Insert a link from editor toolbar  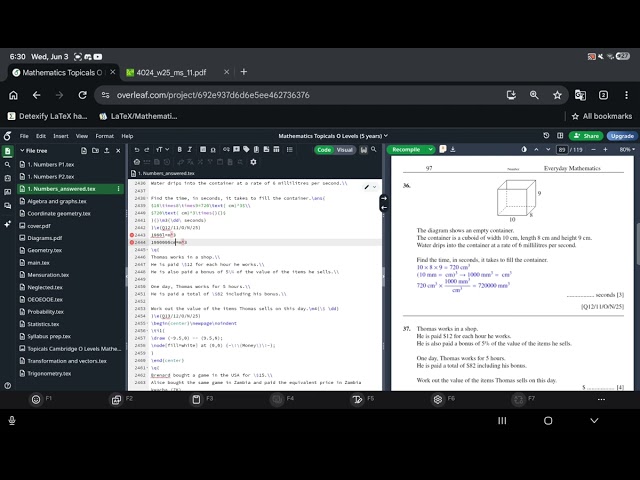pyautogui.click(x=226, y=149)
